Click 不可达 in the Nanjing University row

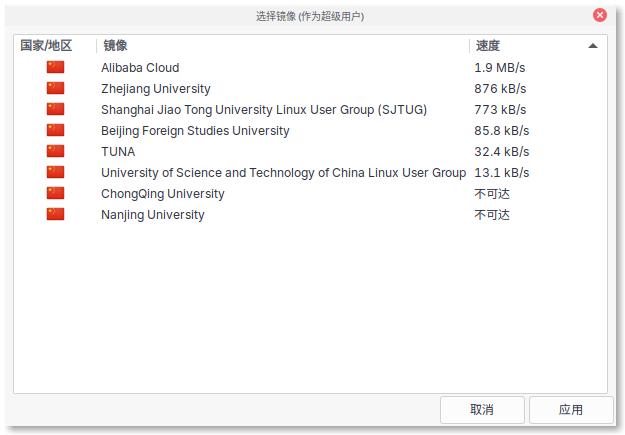(x=492, y=215)
